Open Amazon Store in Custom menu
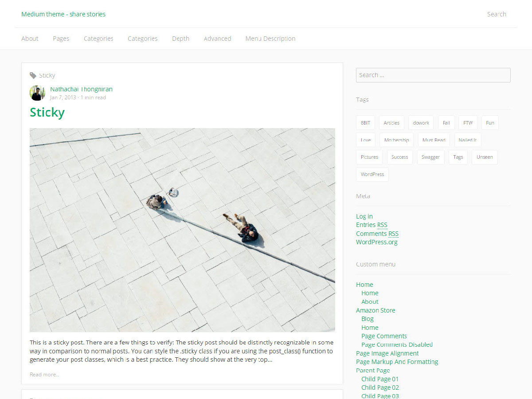This screenshot has width=532, height=399. pyautogui.click(x=376, y=310)
